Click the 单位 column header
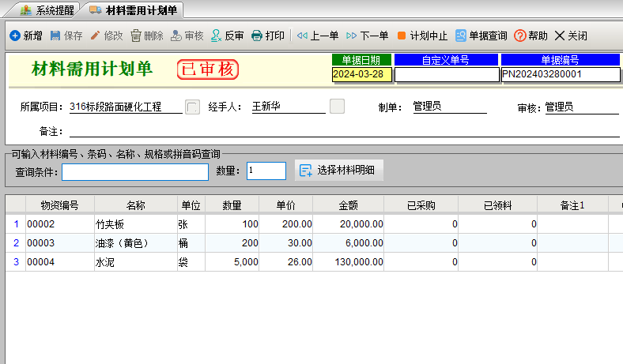Image resolution: width=623 pixels, height=364 pixels. point(191,205)
